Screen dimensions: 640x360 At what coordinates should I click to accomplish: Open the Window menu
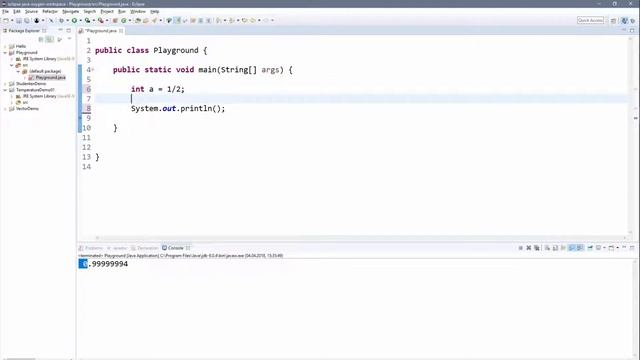(138, 11)
